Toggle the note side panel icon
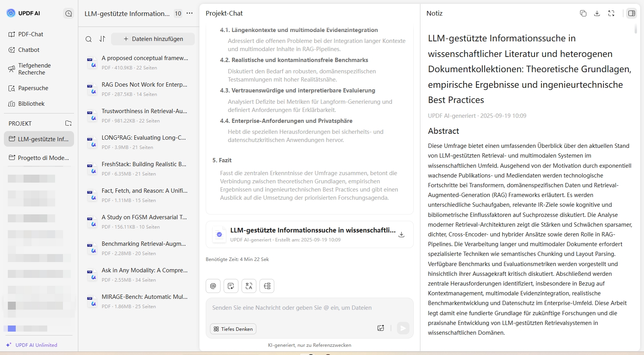Screen dimensions: 644x355 [x=632, y=13]
